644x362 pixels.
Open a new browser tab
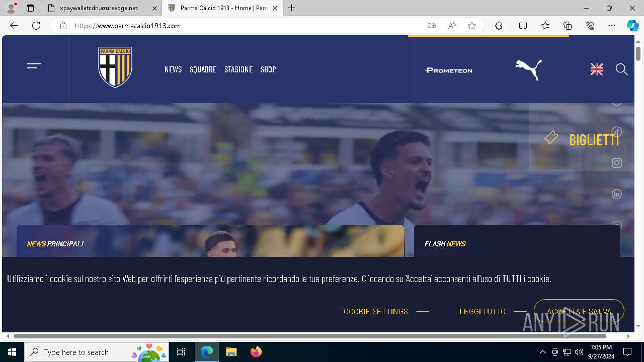click(x=292, y=8)
